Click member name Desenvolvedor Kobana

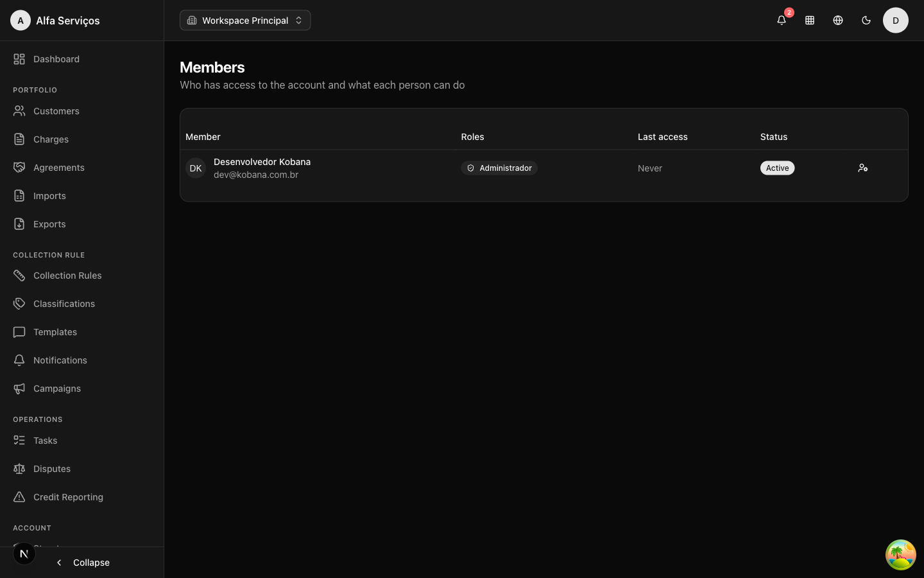[262, 162]
